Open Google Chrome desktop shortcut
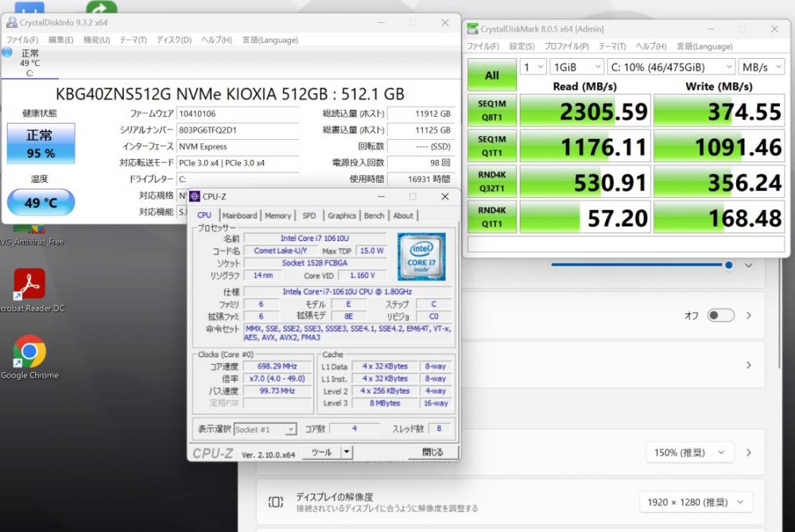Viewport: 795px width, 532px height. tap(29, 352)
